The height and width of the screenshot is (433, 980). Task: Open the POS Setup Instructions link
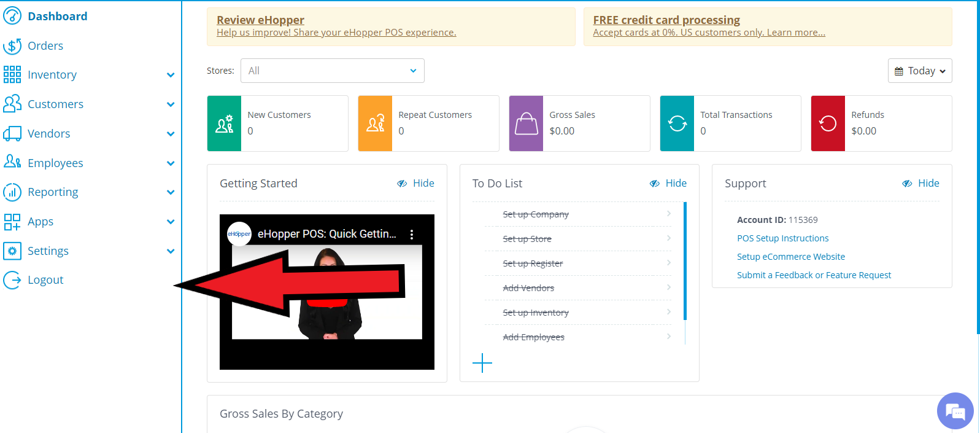pos(782,238)
